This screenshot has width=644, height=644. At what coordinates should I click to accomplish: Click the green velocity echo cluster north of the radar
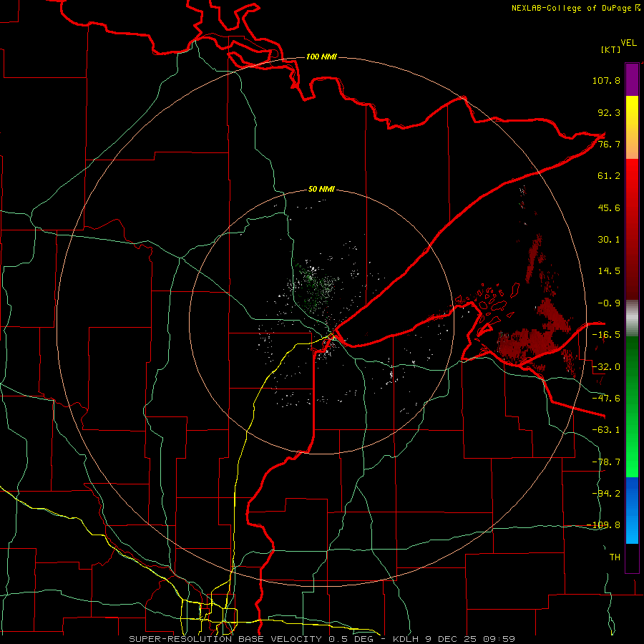[316, 286]
